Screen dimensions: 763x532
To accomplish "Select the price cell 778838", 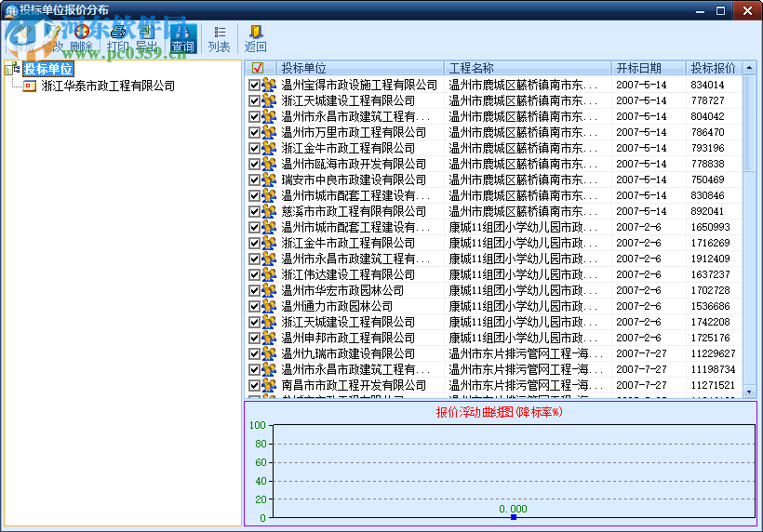I will (708, 164).
